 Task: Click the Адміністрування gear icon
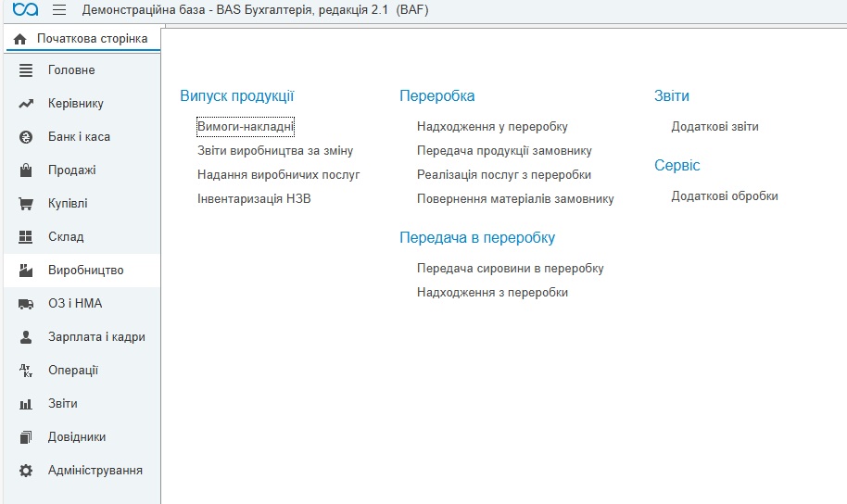26,471
